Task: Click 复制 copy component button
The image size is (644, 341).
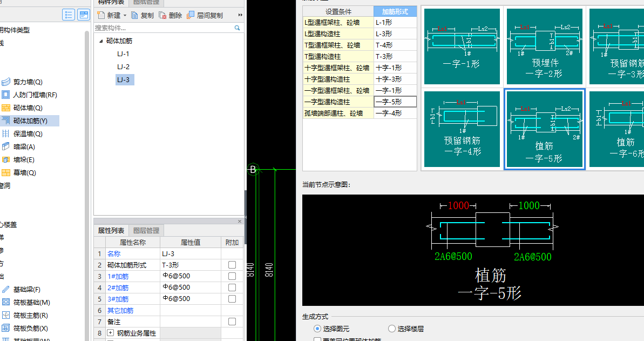Action: click(143, 15)
